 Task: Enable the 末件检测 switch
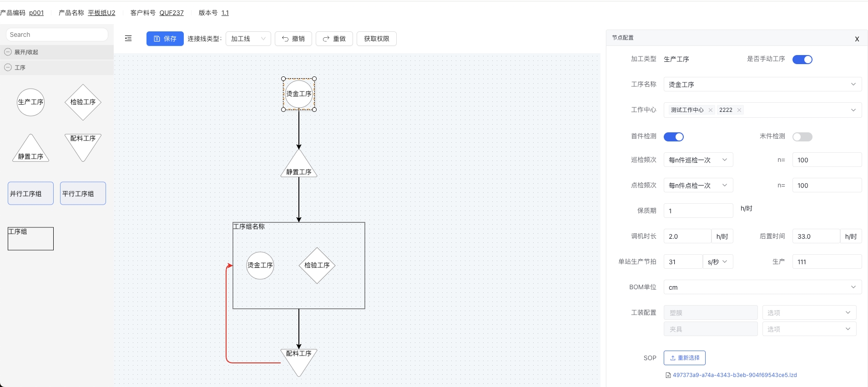pyautogui.click(x=802, y=137)
